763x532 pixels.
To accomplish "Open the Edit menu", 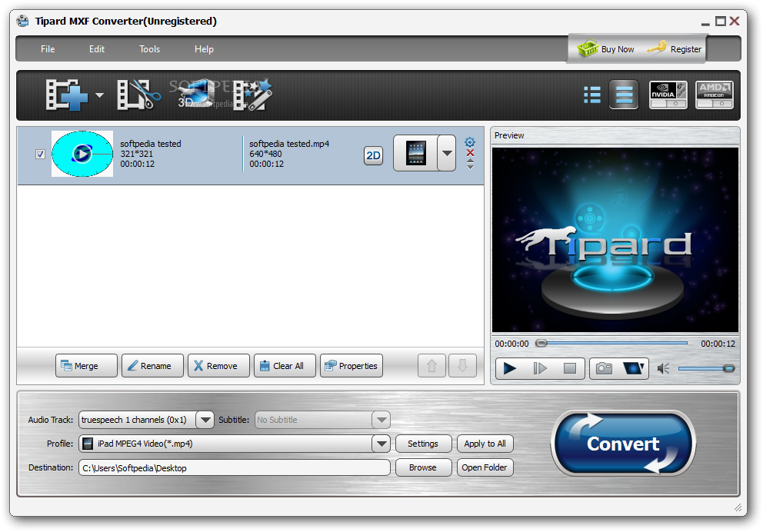I will pos(97,49).
